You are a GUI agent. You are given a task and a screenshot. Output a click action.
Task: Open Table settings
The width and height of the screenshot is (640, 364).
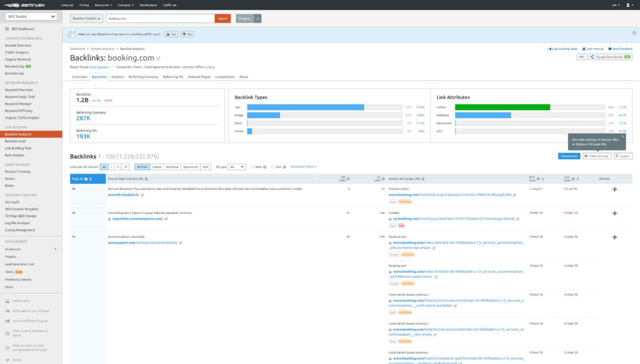click(597, 156)
